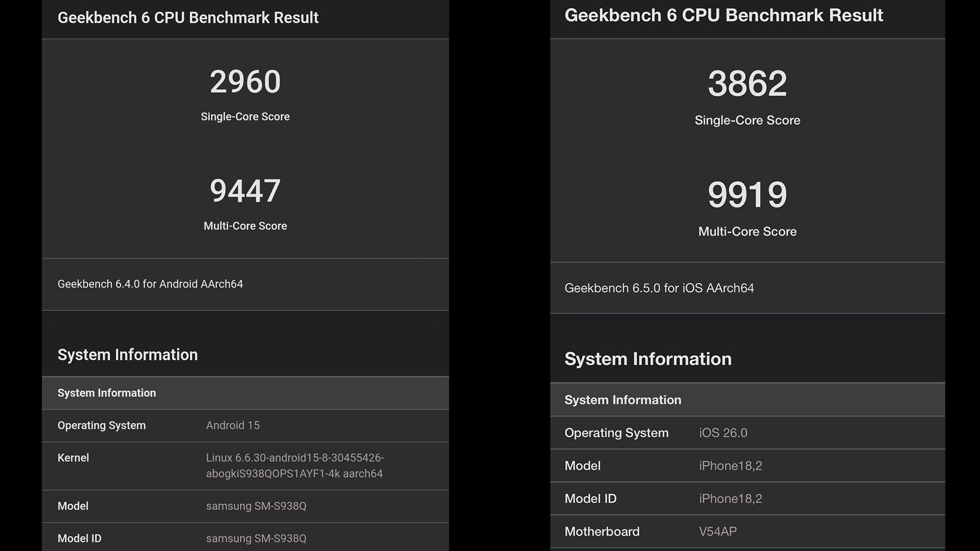Viewport: 980px width, 551px height.
Task: Click the 9919 multi-core score
Action: 747,195
